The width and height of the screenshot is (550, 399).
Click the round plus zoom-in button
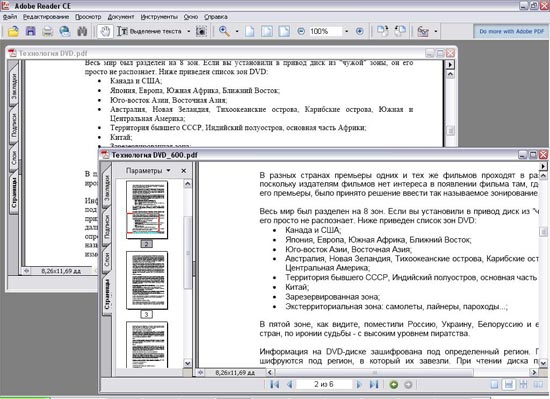pos(360,32)
